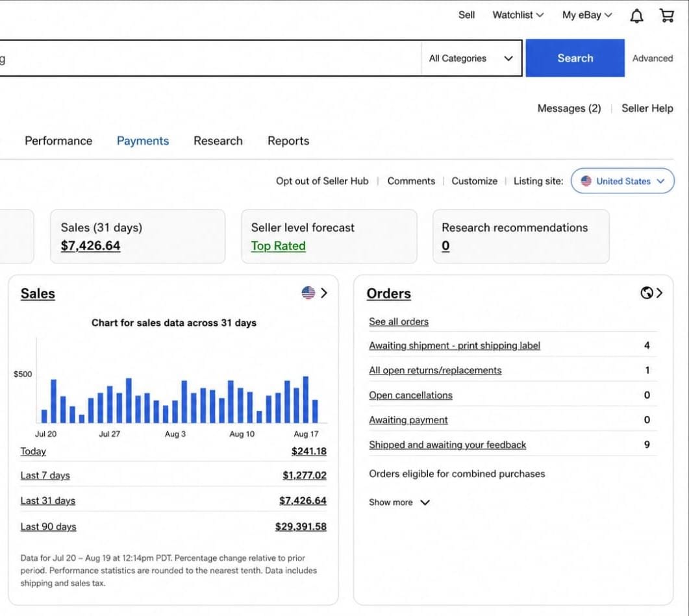Click the Research recommendations 0 value
The width and height of the screenshot is (689, 616).
coord(445,245)
